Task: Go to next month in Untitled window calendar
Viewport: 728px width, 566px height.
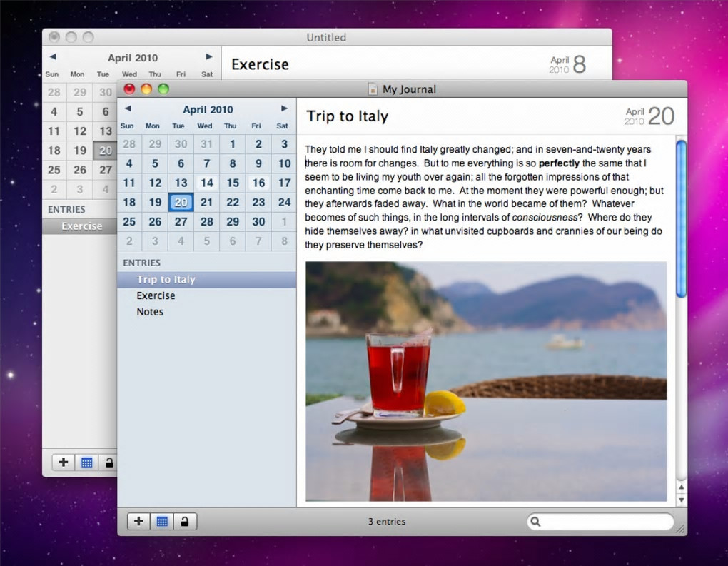Action: coord(209,56)
